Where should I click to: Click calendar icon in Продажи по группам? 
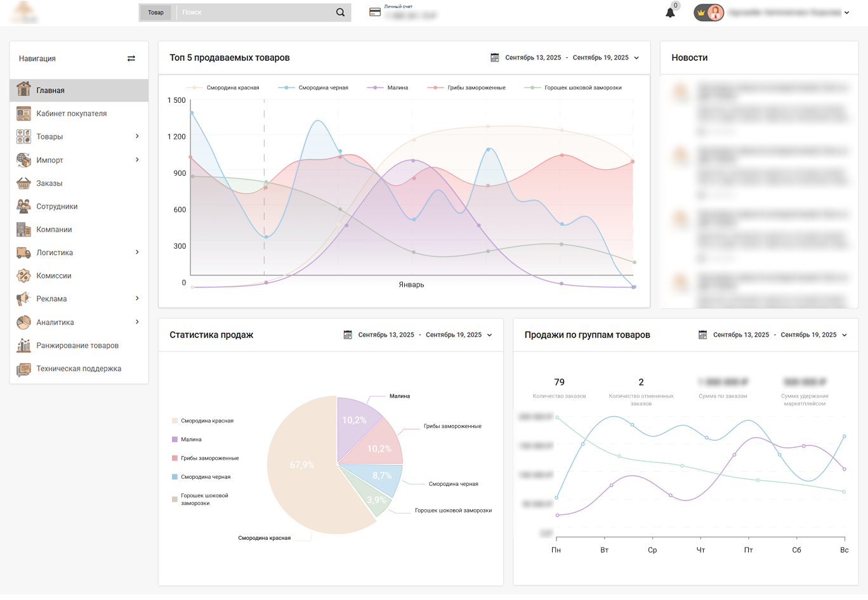[x=702, y=335]
